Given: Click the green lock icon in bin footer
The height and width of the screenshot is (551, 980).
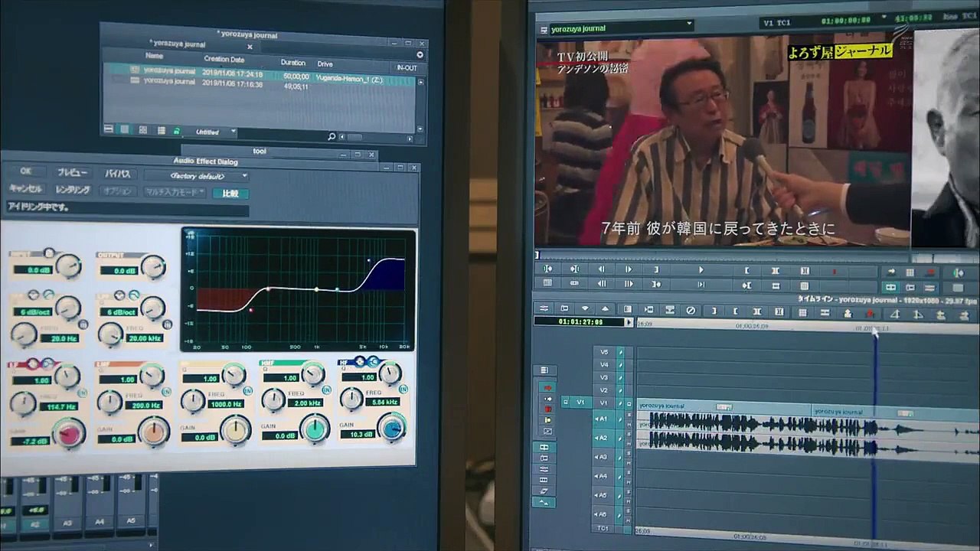Looking at the screenshot, I should [x=177, y=131].
